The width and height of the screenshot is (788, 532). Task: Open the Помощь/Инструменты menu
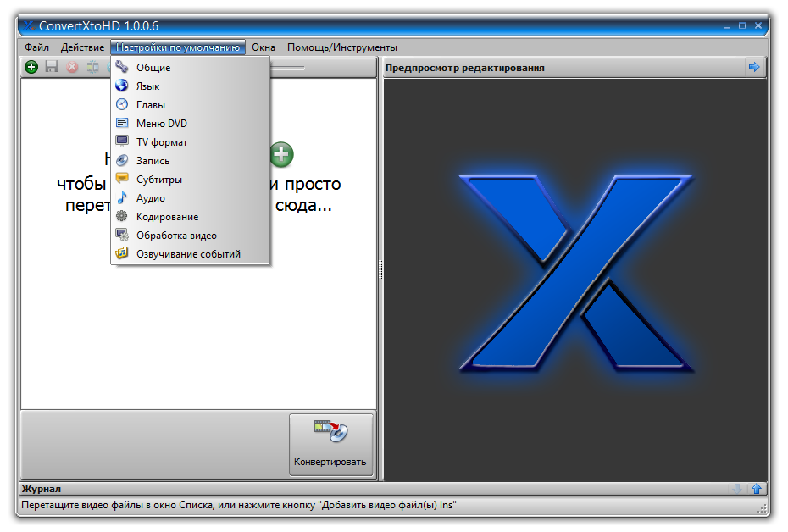(x=341, y=47)
